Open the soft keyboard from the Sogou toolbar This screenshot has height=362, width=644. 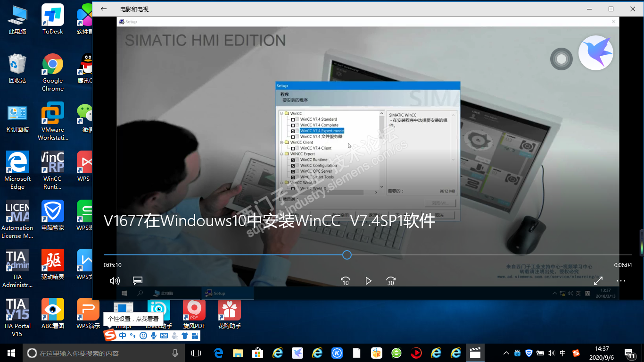point(164,336)
